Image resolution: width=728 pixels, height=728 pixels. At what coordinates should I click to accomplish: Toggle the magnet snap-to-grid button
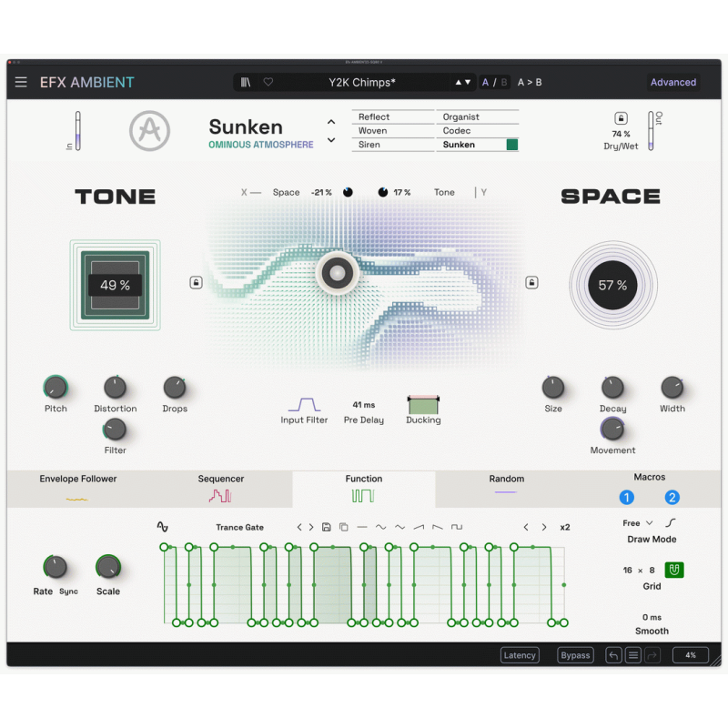pos(674,570)
